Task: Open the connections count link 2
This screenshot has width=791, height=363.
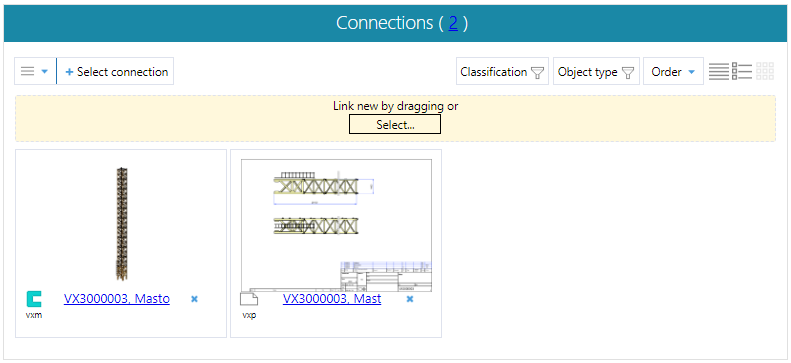Action: [453, 23]
